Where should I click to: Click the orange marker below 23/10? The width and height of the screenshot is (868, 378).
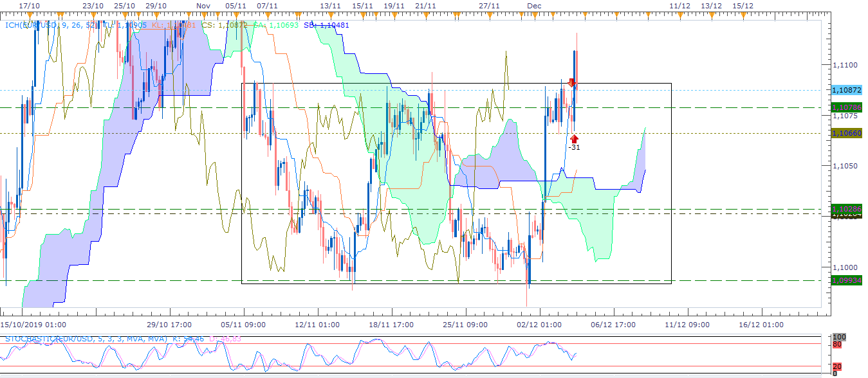point(93,15)
